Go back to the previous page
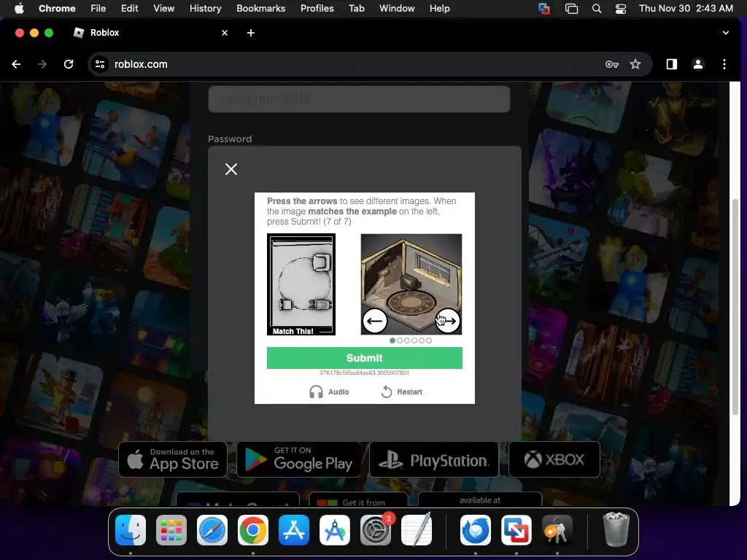 (x=16, y=64)
